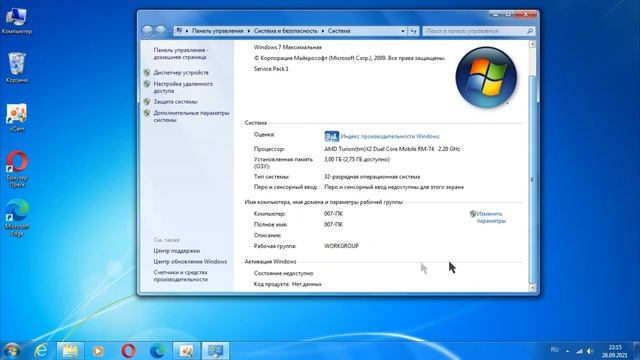
Task: Click the network signal tray icon
Action: 580,351
